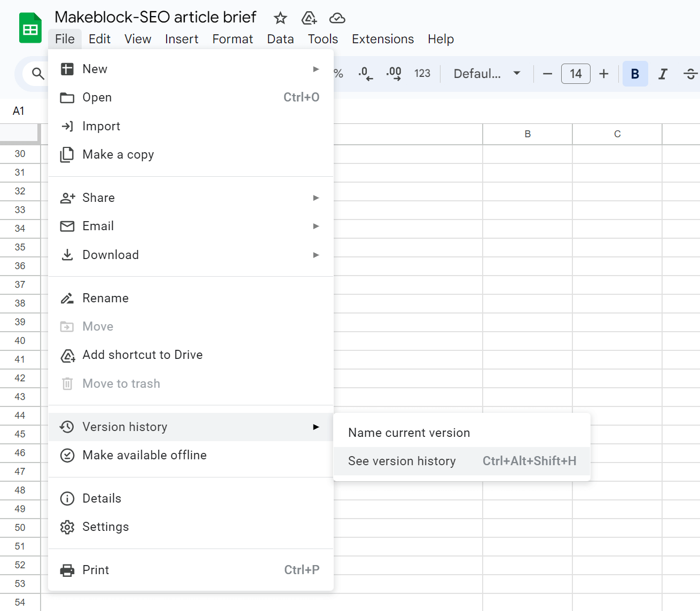Image resolution: width=700 pixels, height=611 pixels.
Task: Open the font family dropdown
Action: pyautogui.click(x=484, y=74)
